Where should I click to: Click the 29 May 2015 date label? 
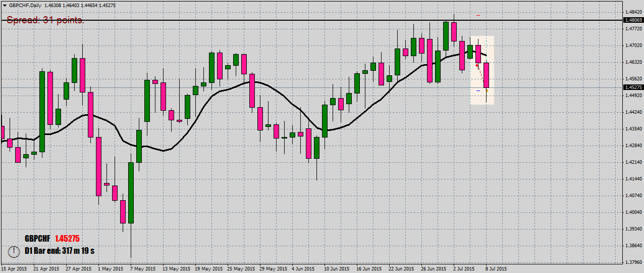coord(273,269)
